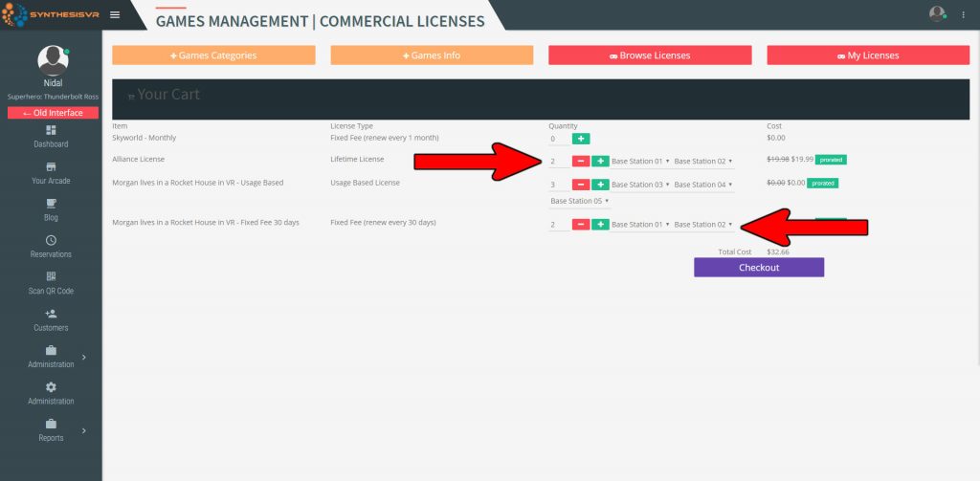Image resolution: width=980 pixels, height=481 pixels.
Task: Click the SynthesisVR logo
Action: point(50,14)
